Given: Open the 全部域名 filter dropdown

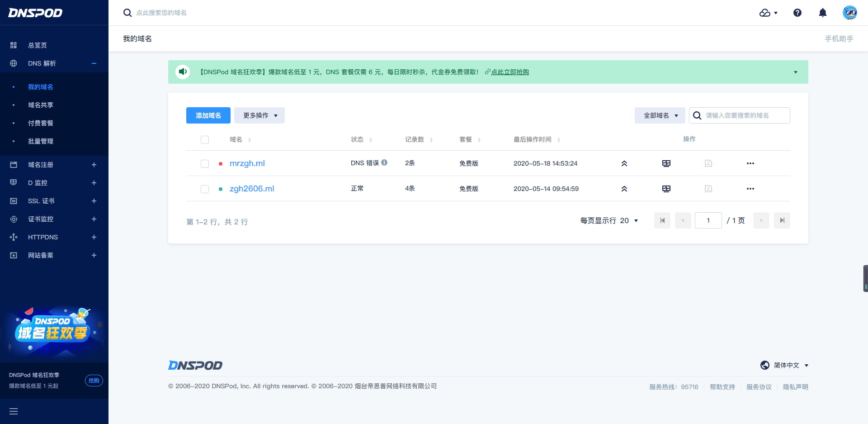Looking at the screenshot, I should [x=660, y=115].
